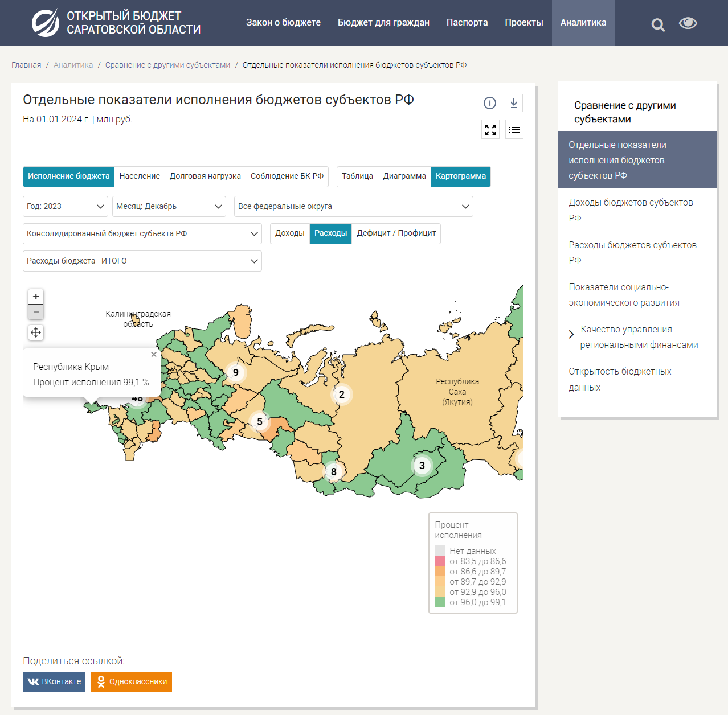This screenshot has height=715, width=728.
Task: Open the Год: 2023 dropdown
Action: (x=66, y=206)
